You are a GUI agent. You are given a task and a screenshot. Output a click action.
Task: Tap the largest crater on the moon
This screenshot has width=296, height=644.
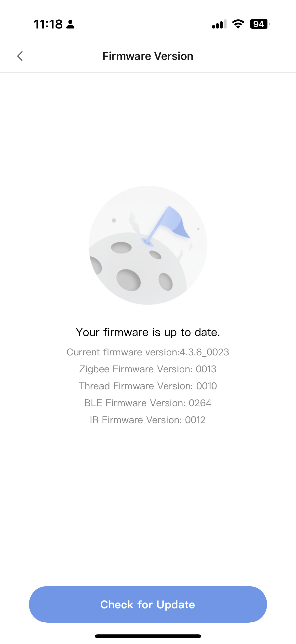[128, 280]
